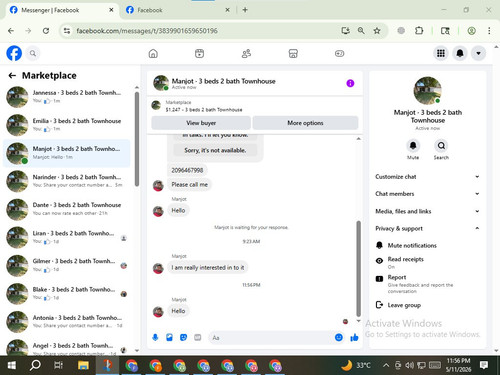Click the More options button
Screen dimensions: 500x375
coord(305,123)
